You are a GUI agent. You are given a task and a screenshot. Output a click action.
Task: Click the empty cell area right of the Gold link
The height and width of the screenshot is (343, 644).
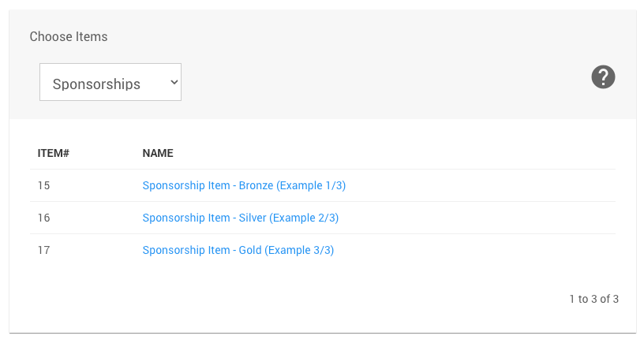(x=481, y=251)
